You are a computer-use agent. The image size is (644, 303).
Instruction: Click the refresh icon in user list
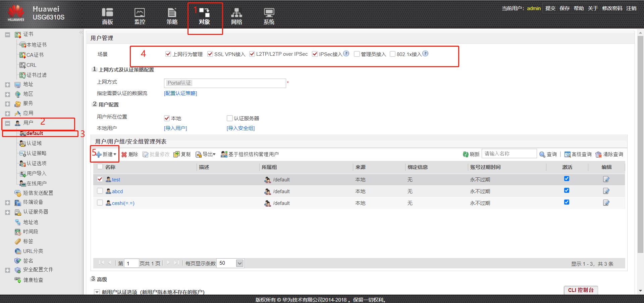(x=466, y=155)
